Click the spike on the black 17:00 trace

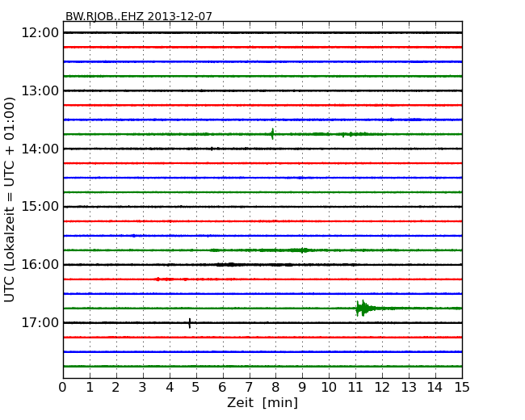pos(190,323)
